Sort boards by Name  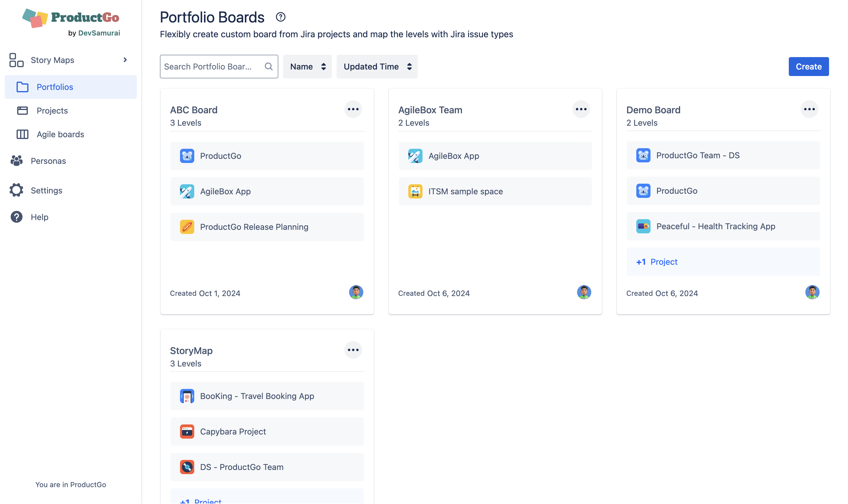click(x=307, y=67)
